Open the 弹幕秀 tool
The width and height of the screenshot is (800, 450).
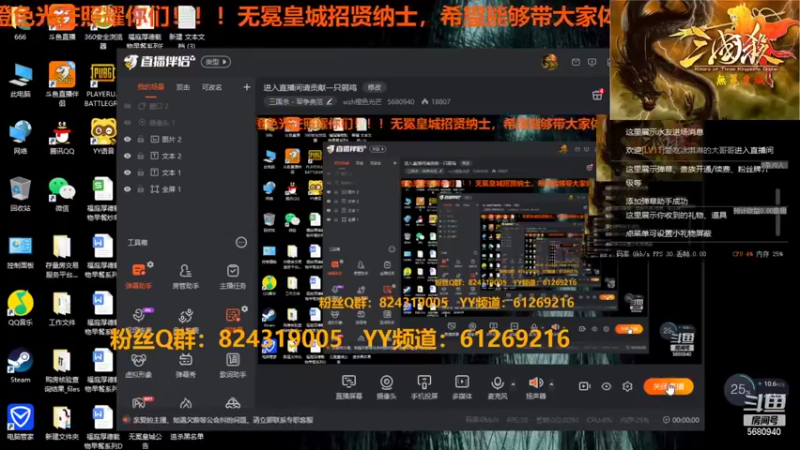pyautogui.click(x=186, y=365)
